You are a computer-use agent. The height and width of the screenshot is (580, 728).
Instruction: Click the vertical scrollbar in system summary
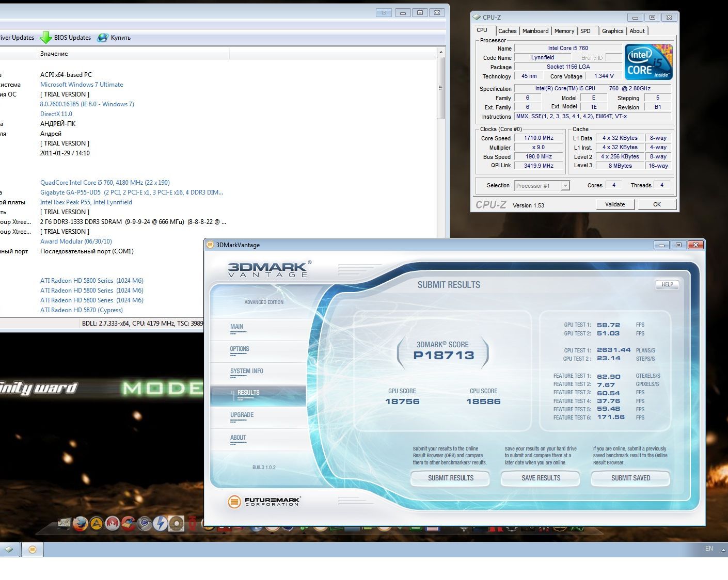[441, 88]
